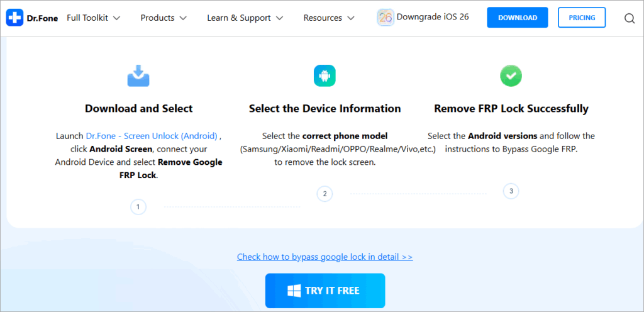The width and height of the screenshot is (644, 312).
Task: Click the green checkmark success icon
Action: click(x=511, y=75)
